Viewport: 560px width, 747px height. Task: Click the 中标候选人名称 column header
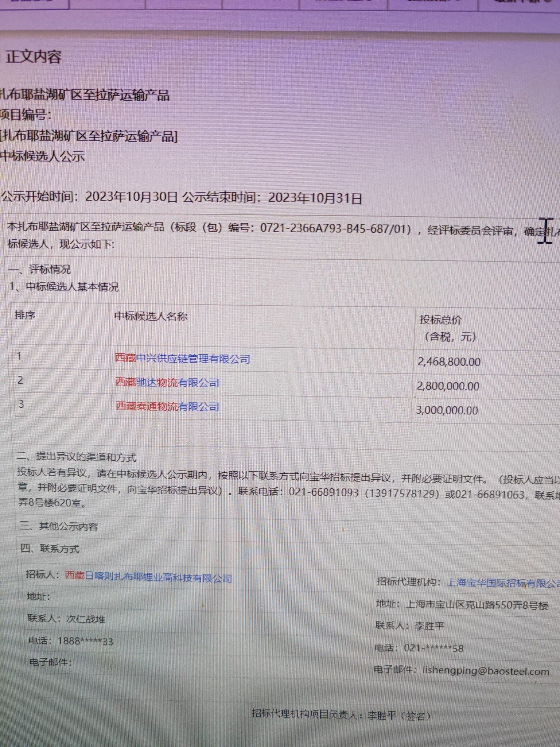coord(151,316)
